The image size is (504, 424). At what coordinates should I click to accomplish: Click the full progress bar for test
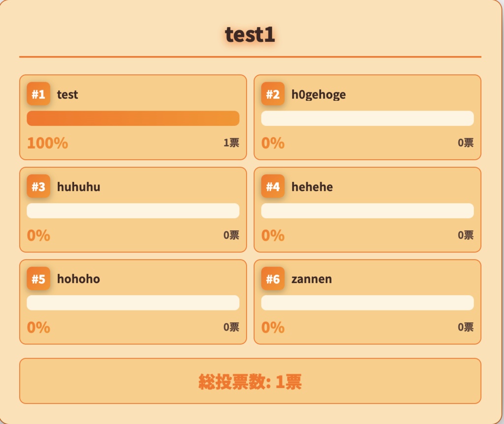click(133, 119)
